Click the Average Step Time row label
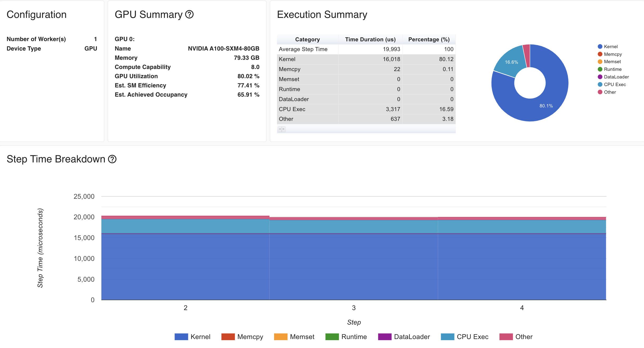Image resolution: width=644 pixels, height=348 pixels. 303,49
